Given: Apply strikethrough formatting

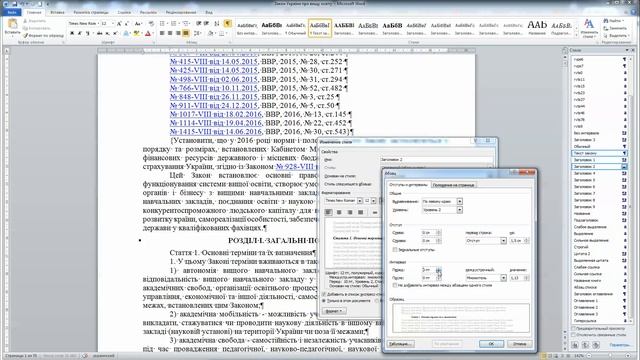Looking at the screenshot, I should click(99, 33).
